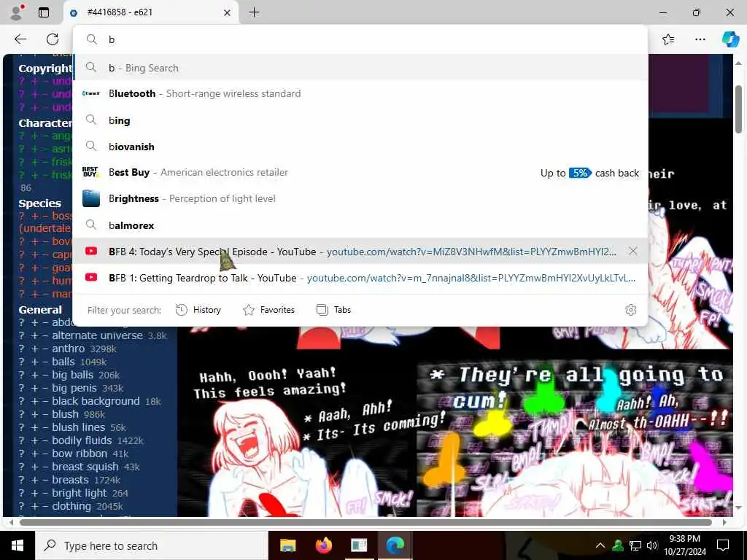This screenshot has width=747, height=560.
Task: Open the tab actions menu icon
Action: (x=44, y=12)
